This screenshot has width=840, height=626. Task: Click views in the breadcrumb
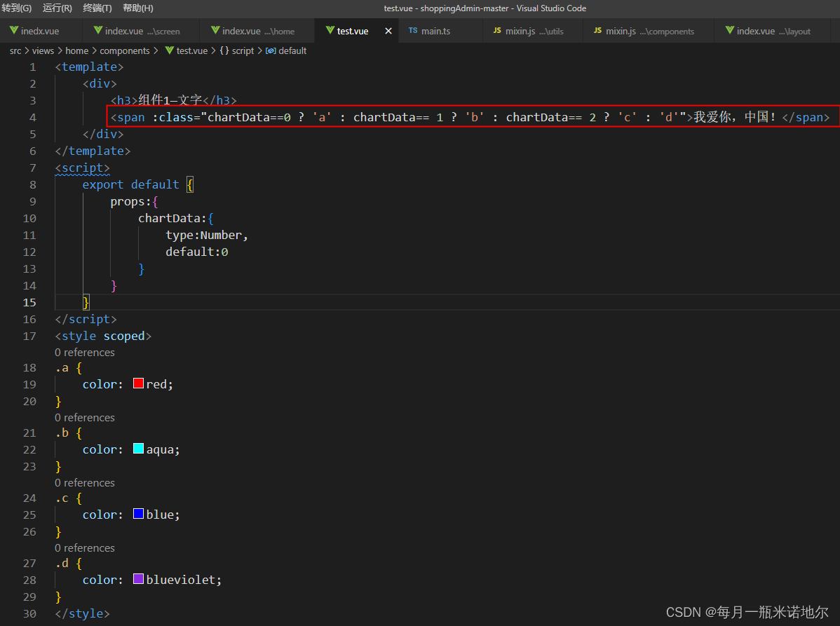pos(43,51)
